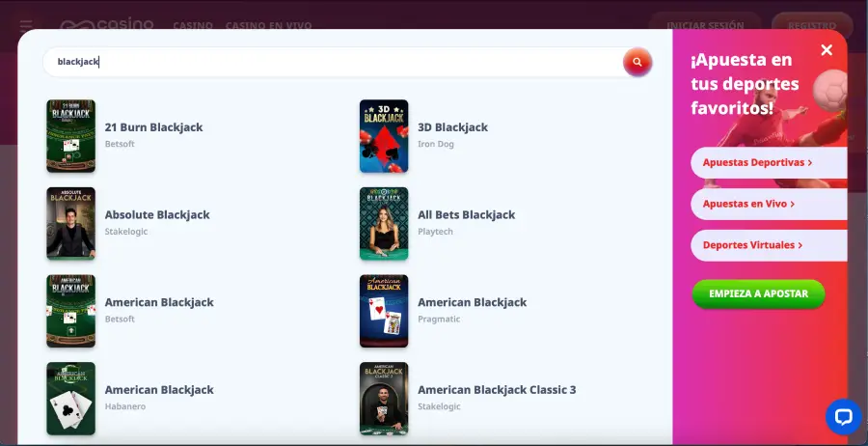Image resolution: width=868 pixels, height=446 pixels.
Task: Click the red search magnifier button
Action: (637, 62)
